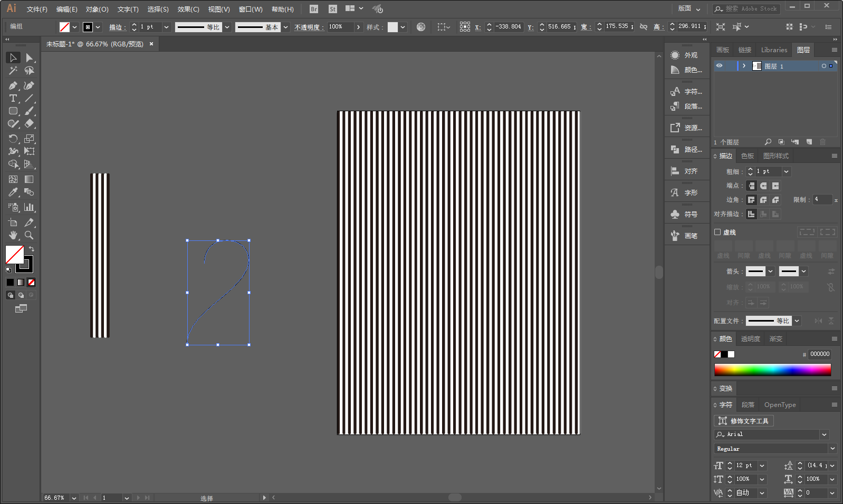Select the Mesh tool
The height and width of the screenshot is (504, 843).
pos(13,179)
